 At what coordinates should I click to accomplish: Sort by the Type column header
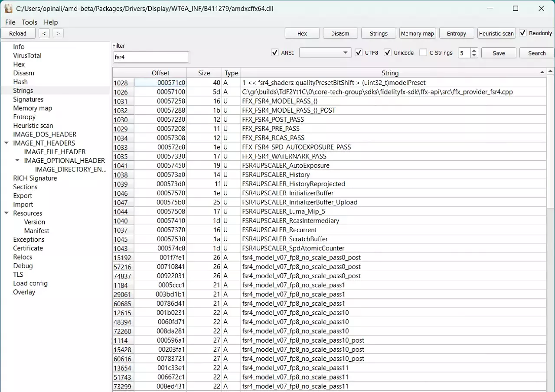pos(231,73)
